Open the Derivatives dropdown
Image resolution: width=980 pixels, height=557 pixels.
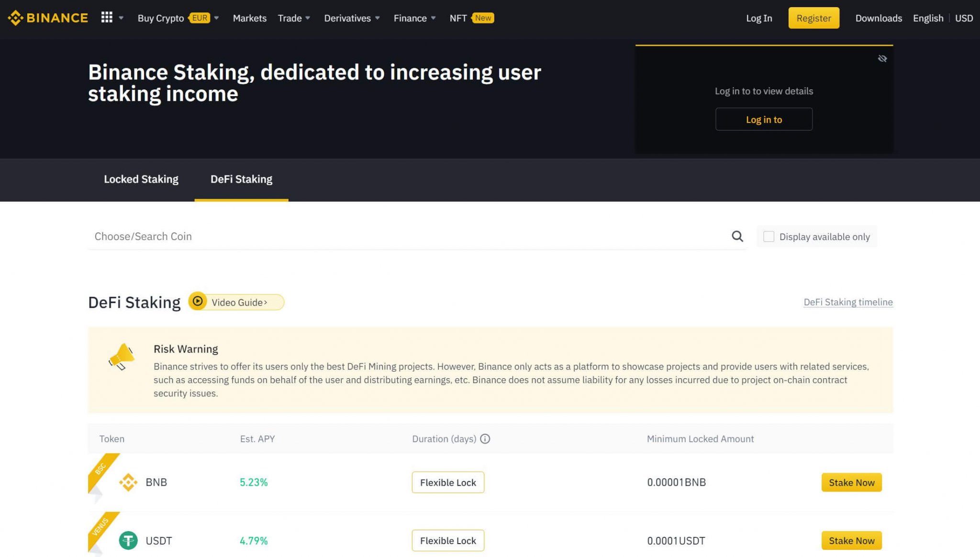(351, 18)
